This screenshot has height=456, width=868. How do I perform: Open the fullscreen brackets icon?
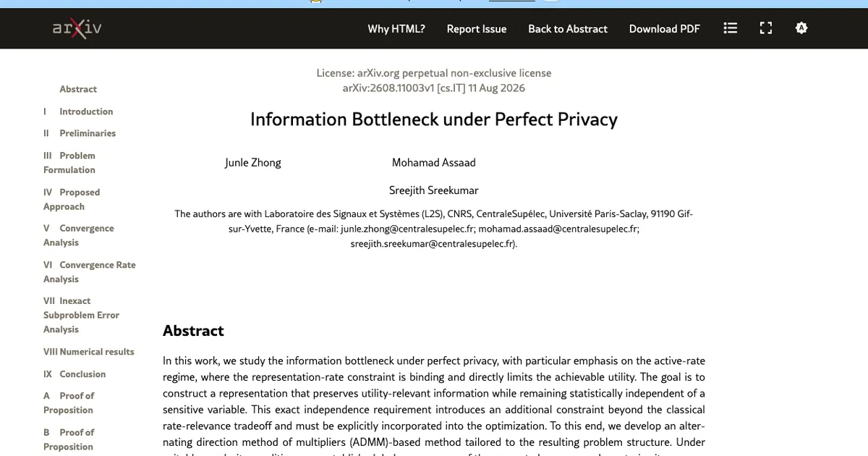point(766,29)
